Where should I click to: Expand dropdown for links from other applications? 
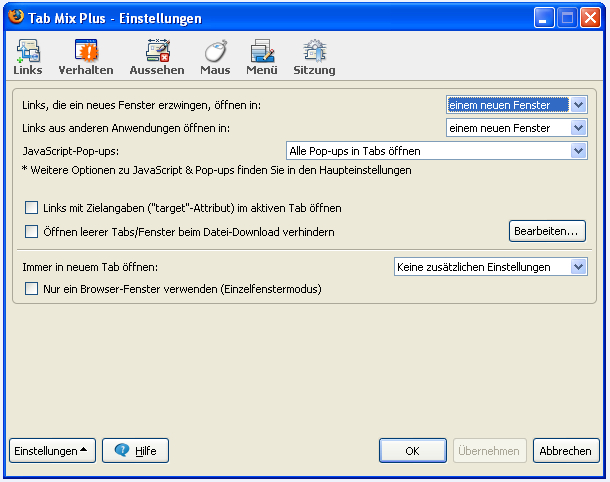pyautogui.click(x=517, y=128)
